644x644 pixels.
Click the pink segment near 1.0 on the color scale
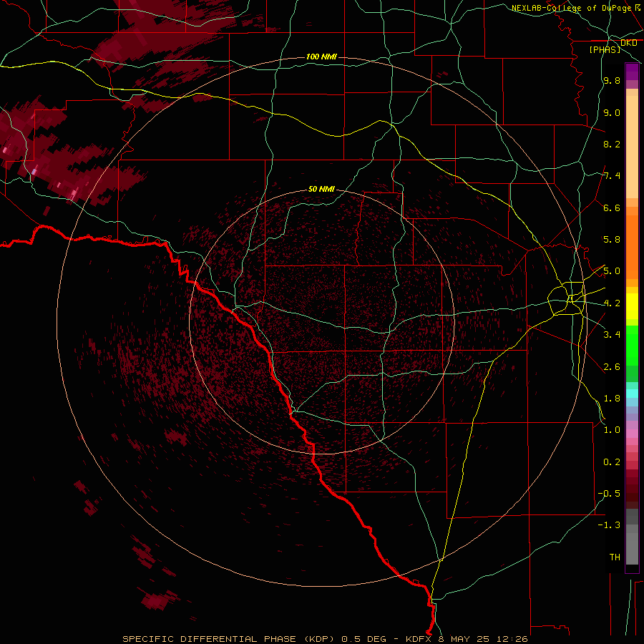click(632, 434)
